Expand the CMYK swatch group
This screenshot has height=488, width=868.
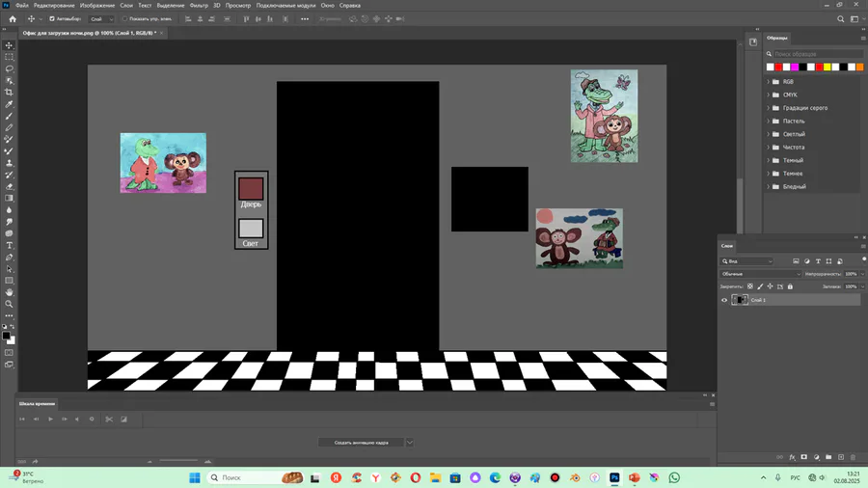(x=769, y=95)
